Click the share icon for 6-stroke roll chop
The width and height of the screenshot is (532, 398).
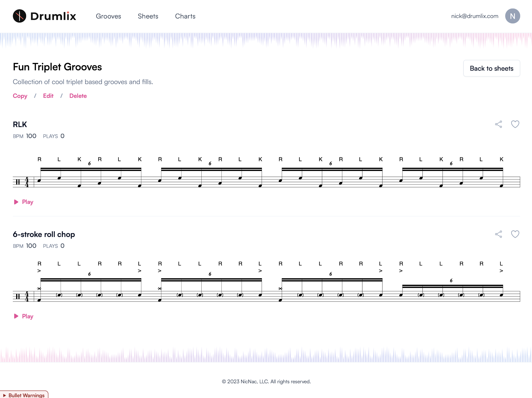[x=499, y=234]
